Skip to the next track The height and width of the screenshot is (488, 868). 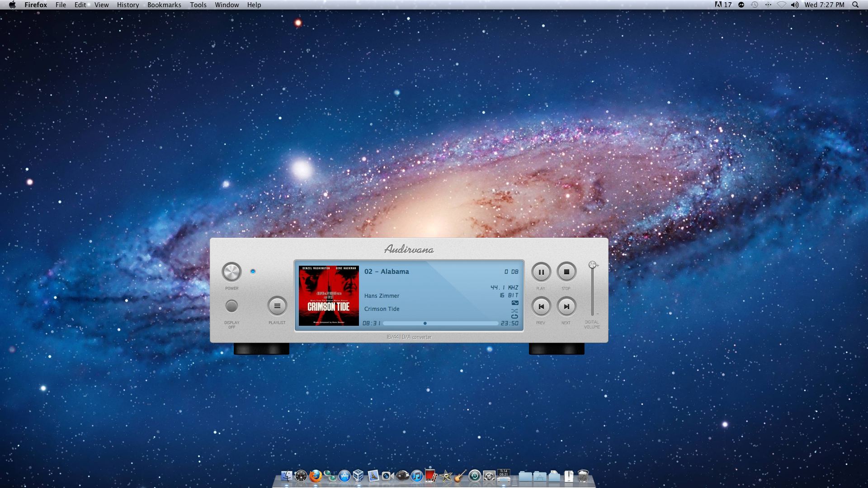[x=566, y=306]
